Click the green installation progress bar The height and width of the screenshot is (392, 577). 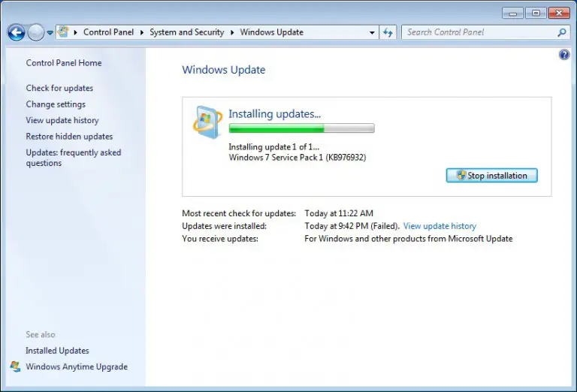(301, 128)
